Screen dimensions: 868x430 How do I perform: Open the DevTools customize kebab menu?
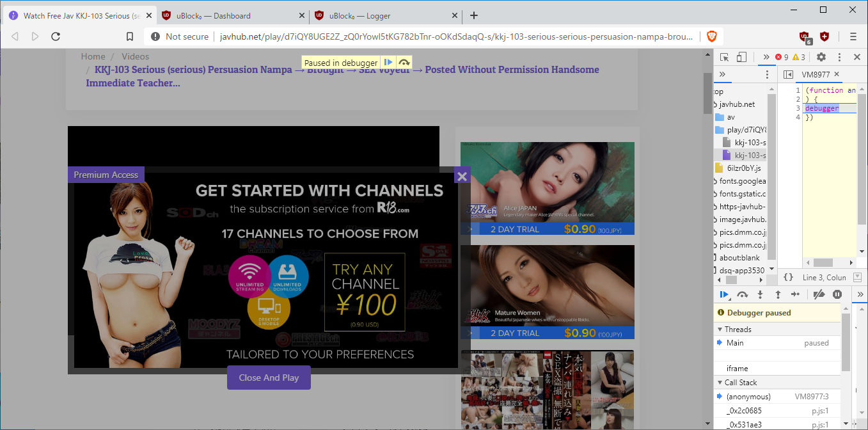tap(839, 57)
